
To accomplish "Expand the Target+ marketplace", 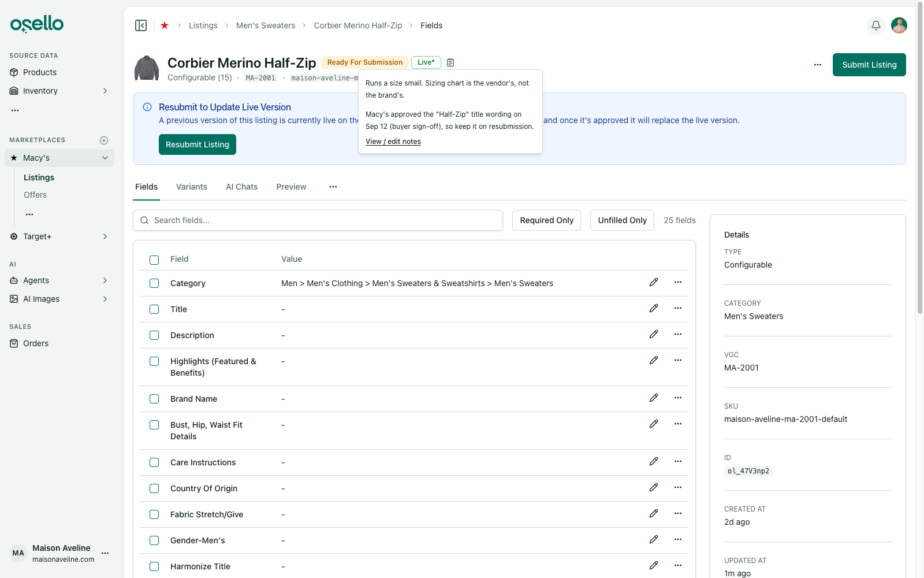I will tap(59, 236).
